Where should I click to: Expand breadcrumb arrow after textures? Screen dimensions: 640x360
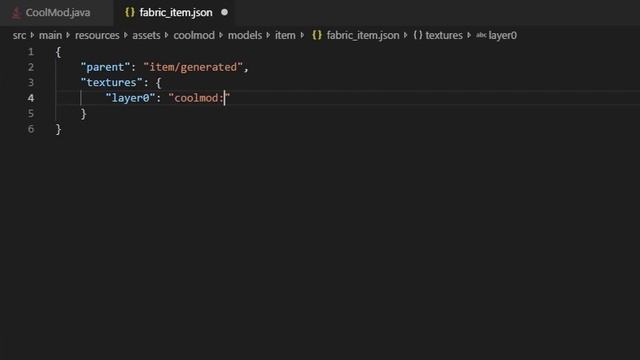click(469, 36)
